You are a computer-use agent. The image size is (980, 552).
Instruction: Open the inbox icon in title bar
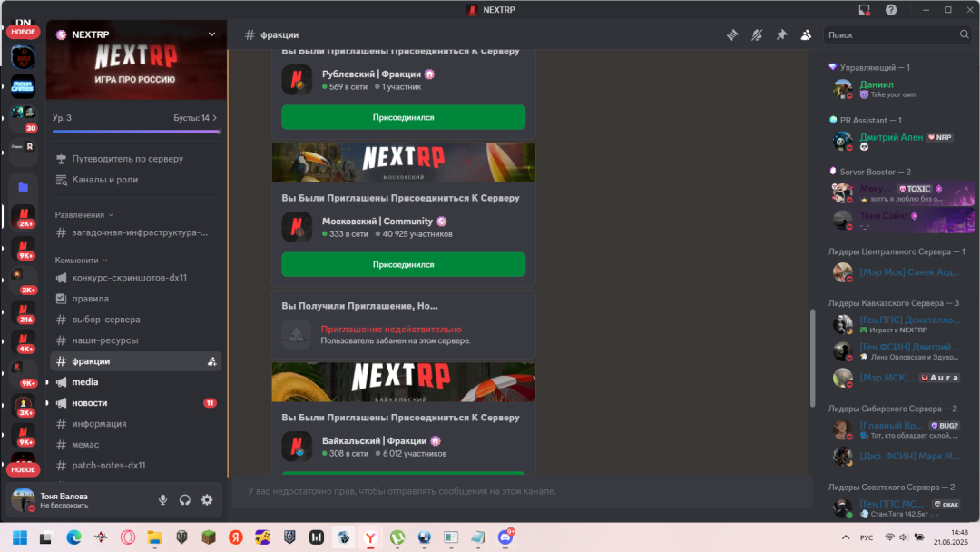pos(864,10)
